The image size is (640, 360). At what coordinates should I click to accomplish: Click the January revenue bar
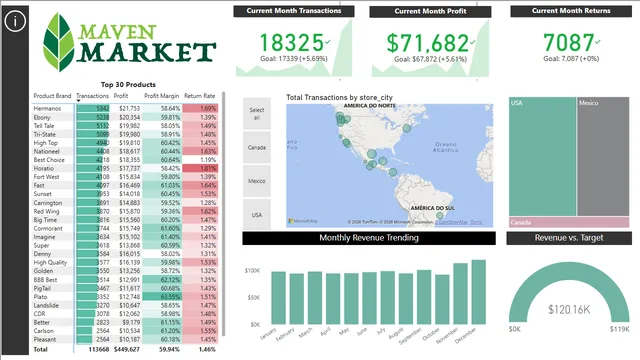coord(278,298)
